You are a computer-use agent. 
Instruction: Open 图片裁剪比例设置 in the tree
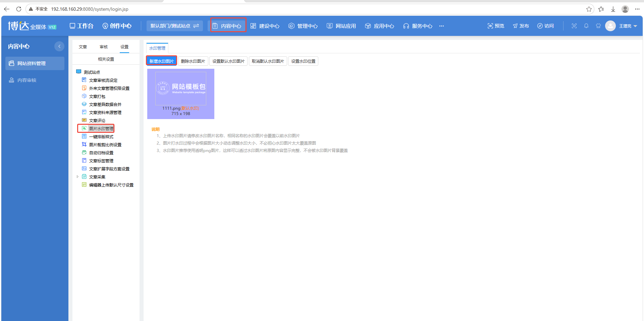105,145
